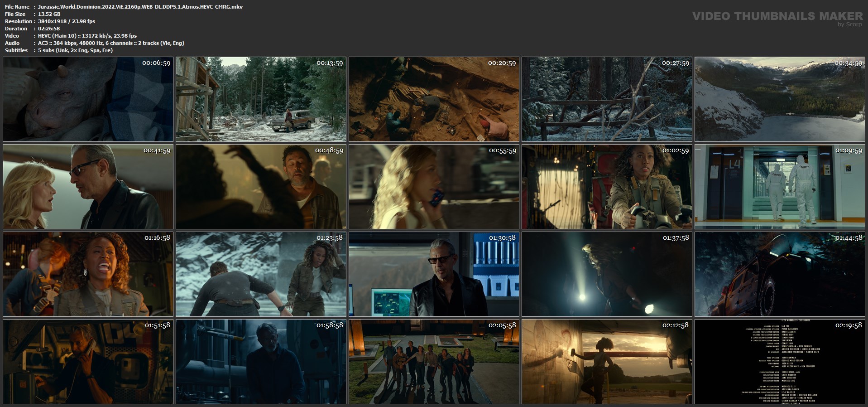Select the lab corridor thumbnail at 01:09:59
This screenshot has width=868, height=407.
(780, 187)
